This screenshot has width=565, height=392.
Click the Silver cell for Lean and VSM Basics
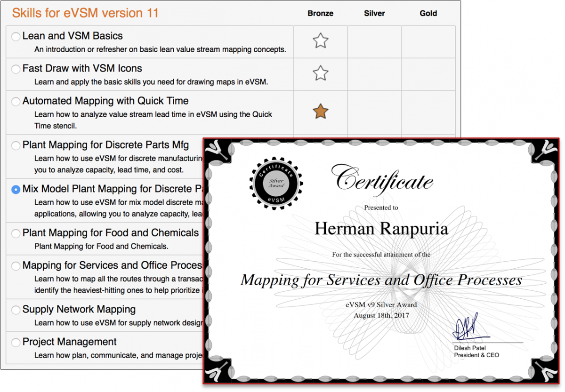coord(375,41)
